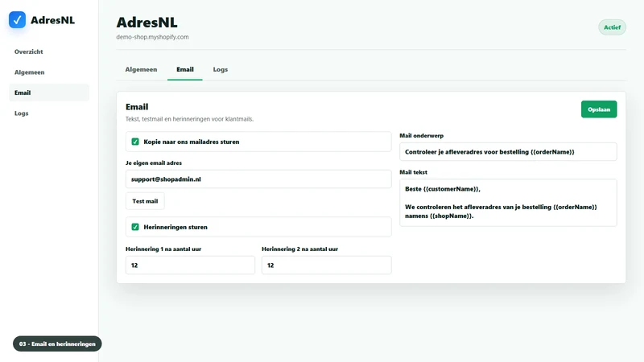Focus the Je eigen email adres field
The image size is (644, 362).
coord(258,179)
